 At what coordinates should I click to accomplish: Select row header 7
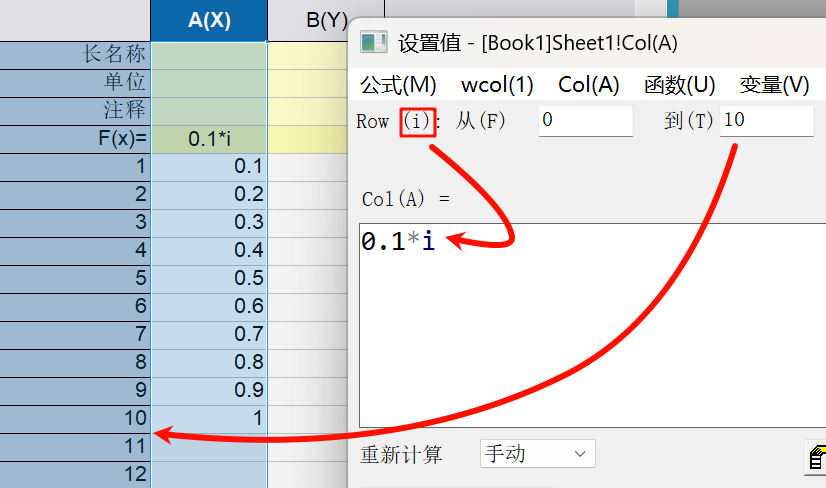coord(75,335)
